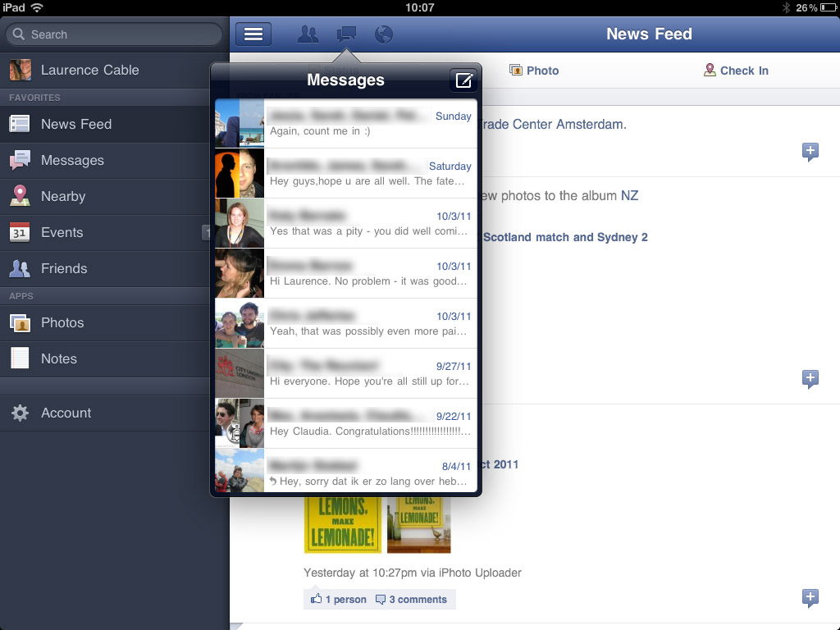Tap the Account gear icon
The image size is (840, 630).
20,413
